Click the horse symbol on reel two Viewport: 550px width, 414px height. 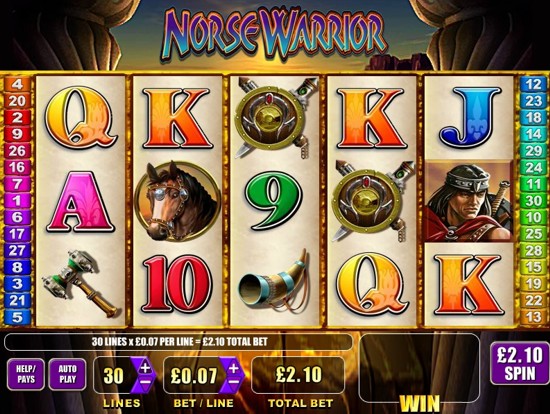coord(177,201)
